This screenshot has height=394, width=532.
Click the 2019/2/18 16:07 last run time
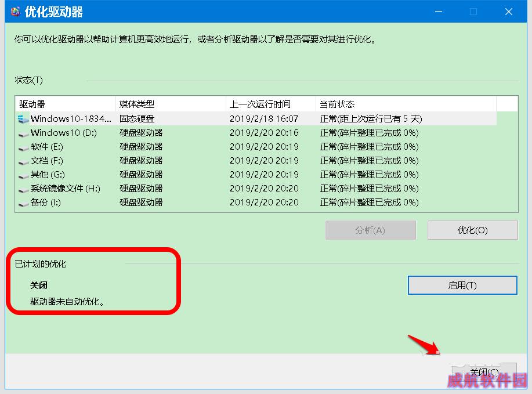coord(264,119)
